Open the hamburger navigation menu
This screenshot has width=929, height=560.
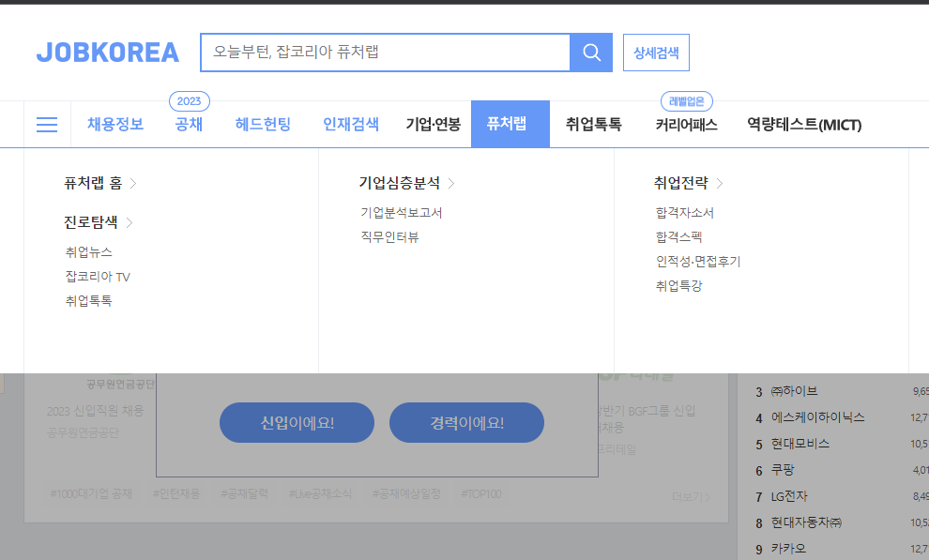pyautogui.click(x=46, y=124)
